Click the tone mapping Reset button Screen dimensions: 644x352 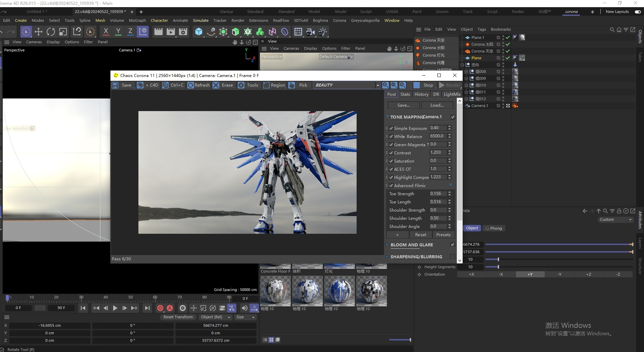(420, 235)
